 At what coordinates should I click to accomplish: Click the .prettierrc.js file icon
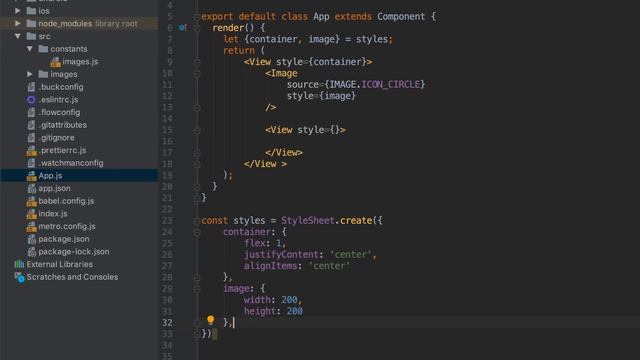click(x=31, y=151)
